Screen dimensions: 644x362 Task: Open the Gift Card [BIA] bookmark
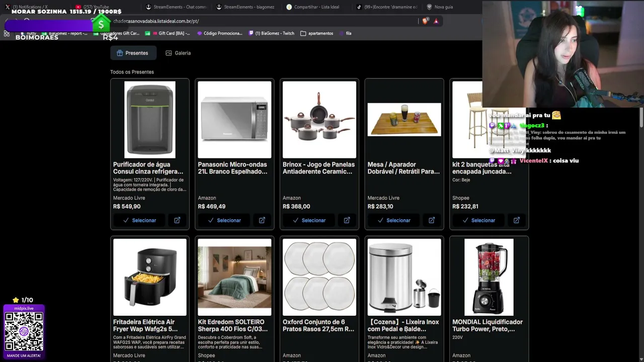pyautogui.click(x=168, y=33)
